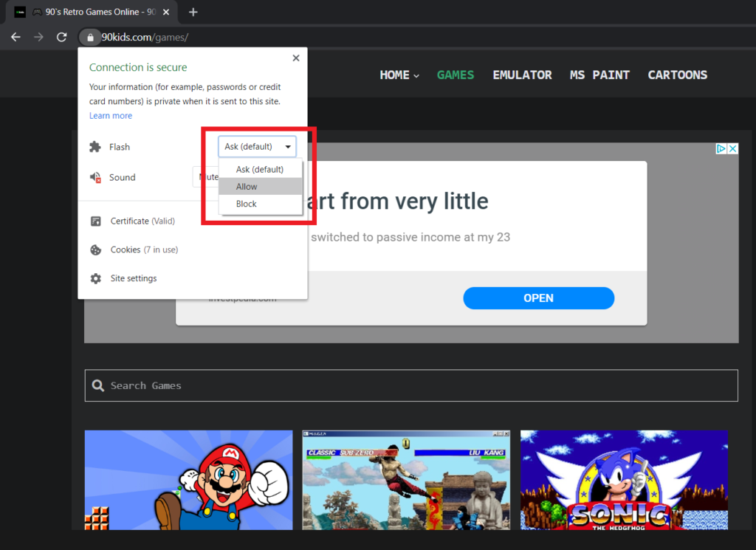Close the advertisement with its X icon
Viewport: 756px width, 550px height.
click(x=732, y=148)
